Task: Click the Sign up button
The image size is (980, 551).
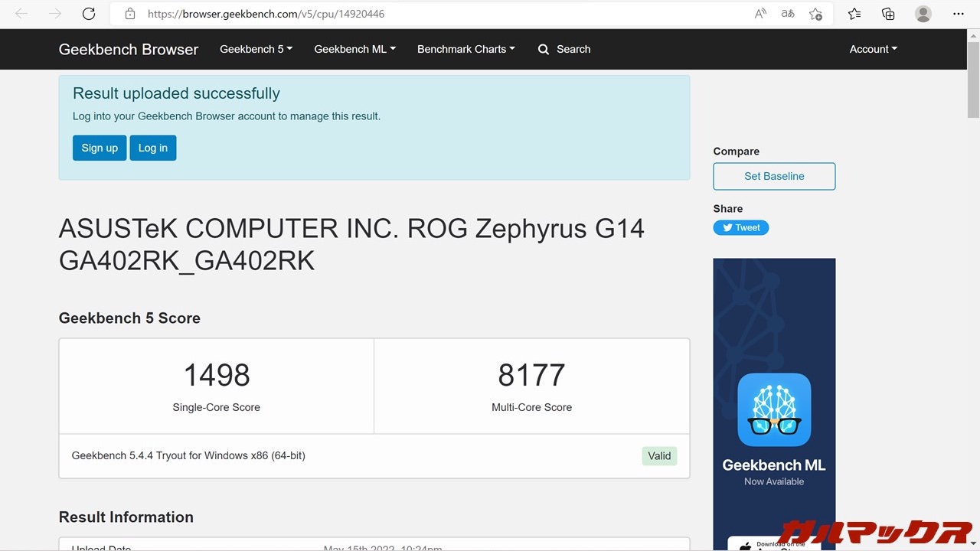Action: coord(99,148)
